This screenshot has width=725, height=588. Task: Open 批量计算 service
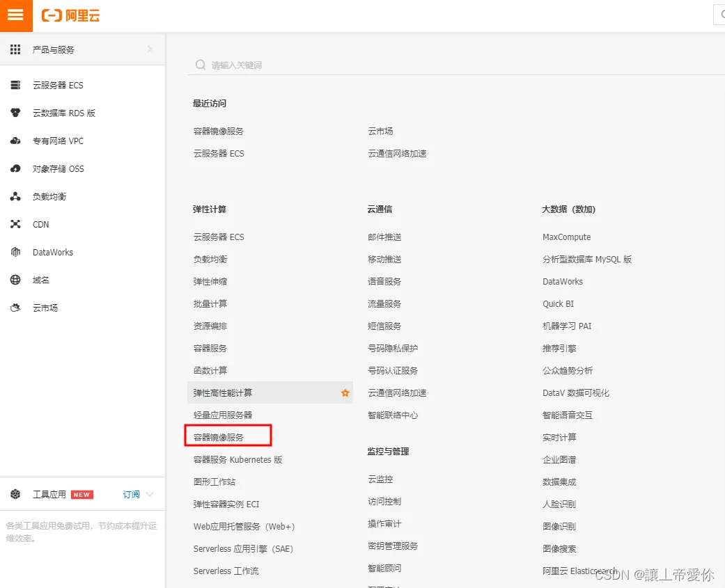(210, 303)
